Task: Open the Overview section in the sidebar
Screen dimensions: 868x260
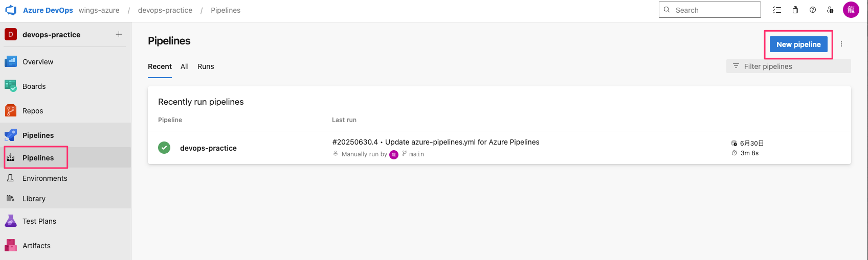Action: (x=37, y=62)
